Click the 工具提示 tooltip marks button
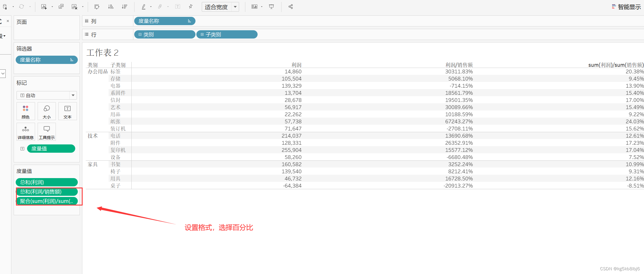This screenshot has width=644, height=274. pos(47,132)
